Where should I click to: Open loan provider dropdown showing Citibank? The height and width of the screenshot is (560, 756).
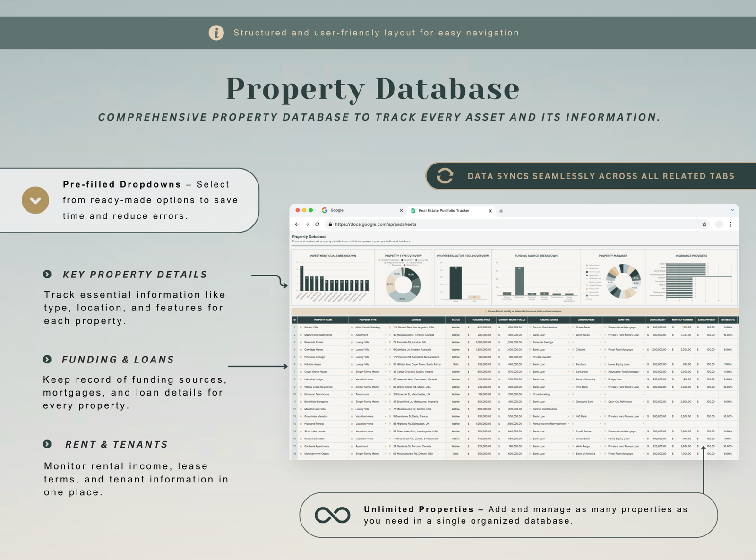tap(601, 350)
